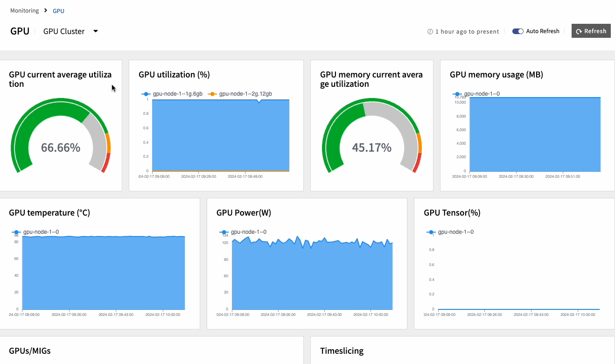Click GPU Power legend marker icon

pyautogui.click(x=224, y=232)
